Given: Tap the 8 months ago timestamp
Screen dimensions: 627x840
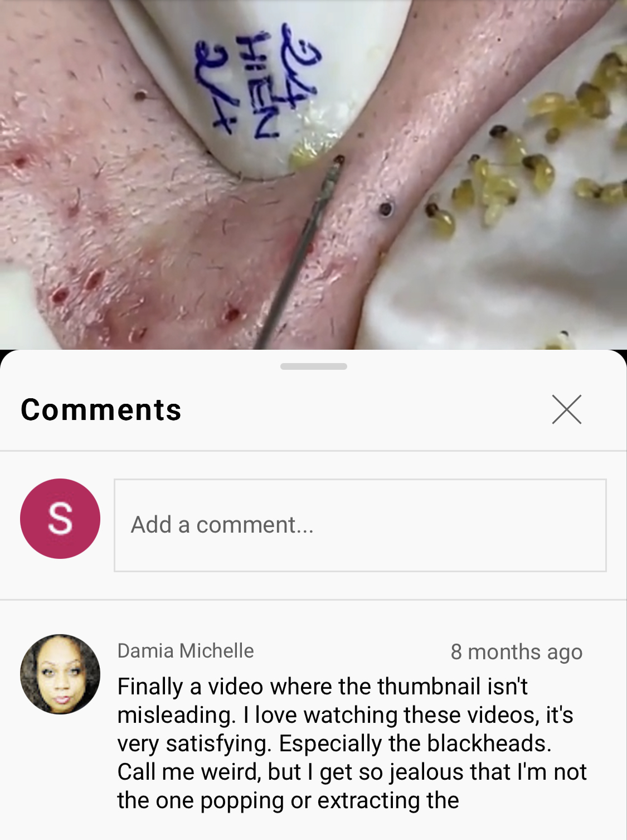Looking at the screenshot, I should [516, 651].
